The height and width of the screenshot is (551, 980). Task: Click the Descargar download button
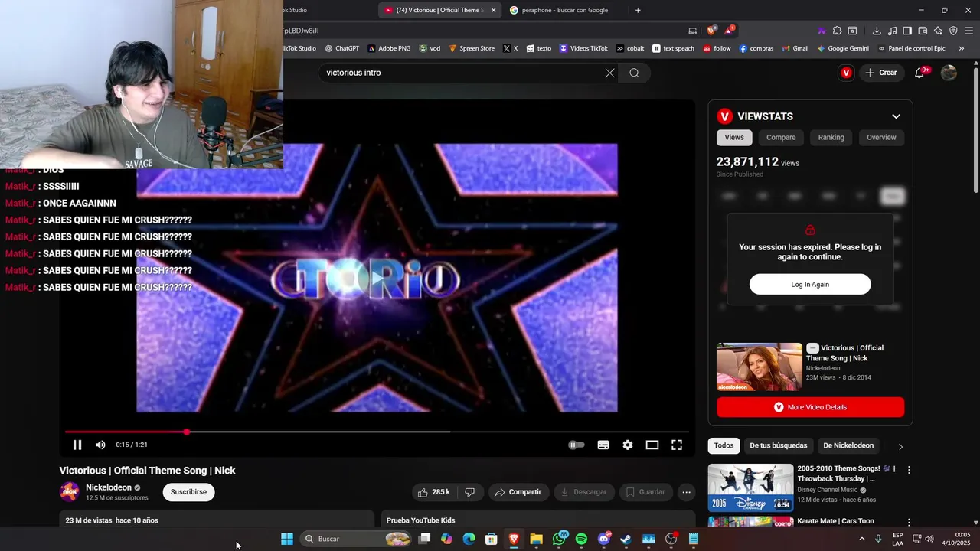pyautogui.click(x=583, y=492)
